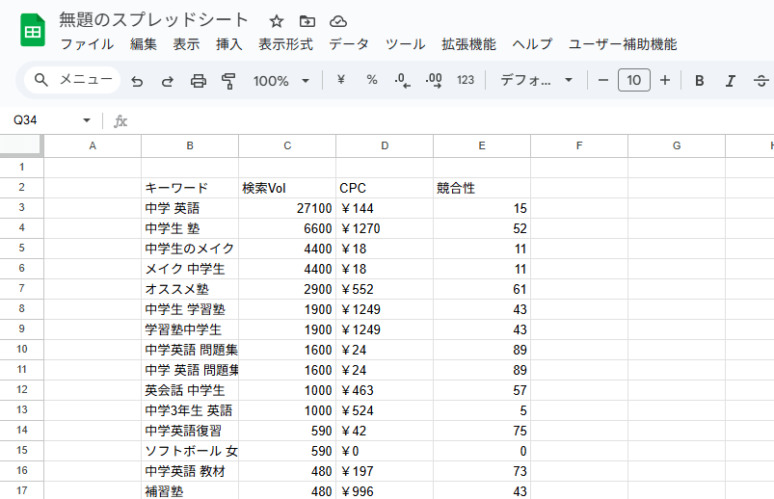The height and width of the screenshot is (499, 774).
Task: Select cell with value 27100
Action: [x=287, y=208]
